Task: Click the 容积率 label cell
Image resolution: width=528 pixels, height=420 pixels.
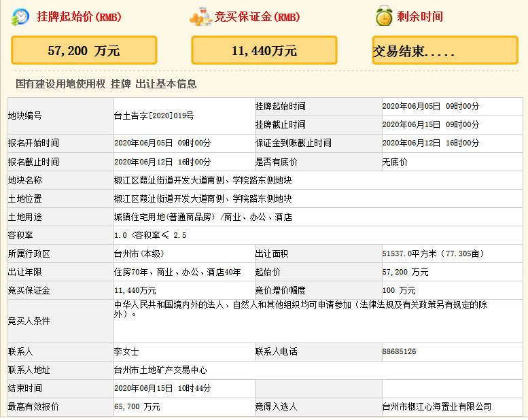Action: pyautogui.click(x=60, y=235)
